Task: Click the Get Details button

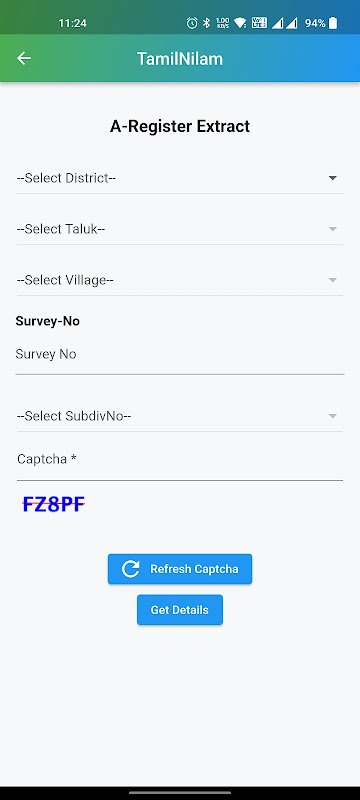Action: point(179,610)
